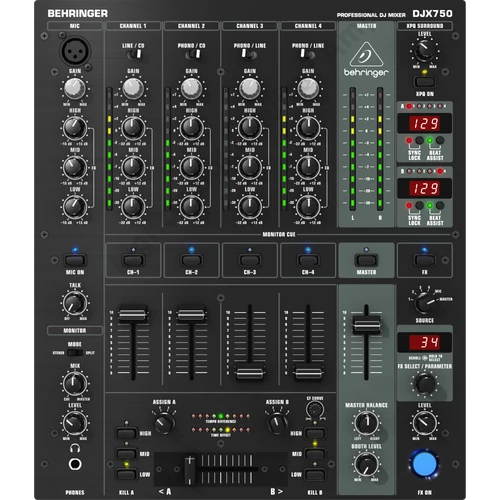Click the MIC LOW EQ knob
The width and height of the screenshot is (500, 500).
(75, 207)
